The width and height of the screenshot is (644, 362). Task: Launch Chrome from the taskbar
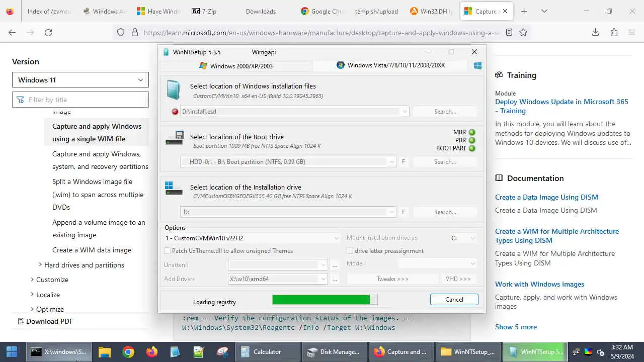128,352
